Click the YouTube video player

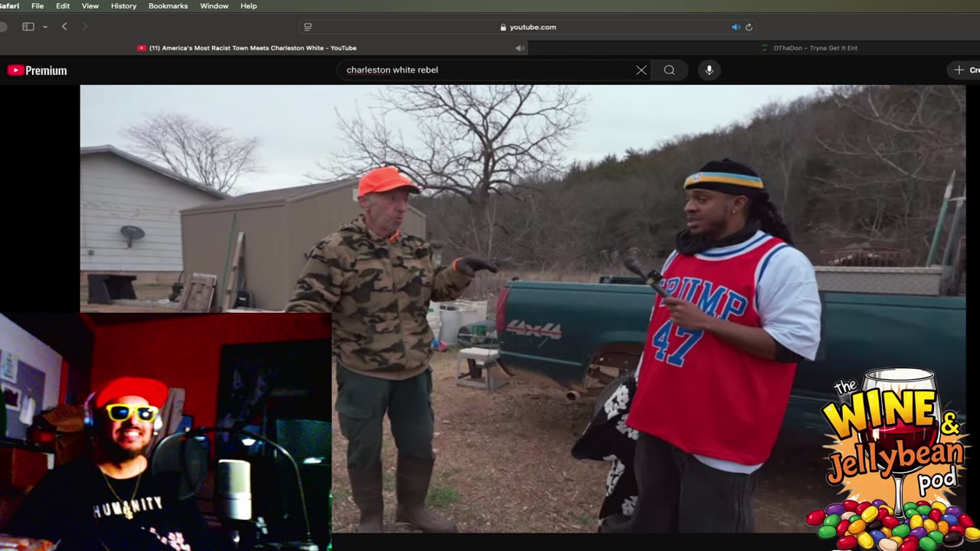[523, 308]
